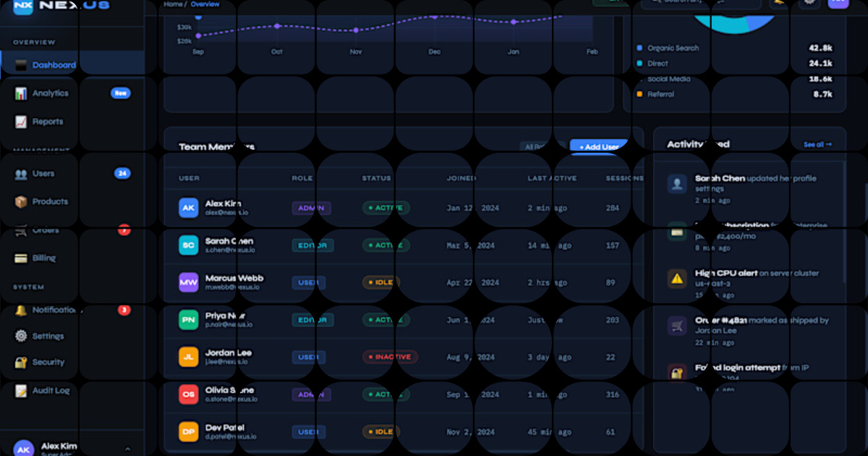
Task: Click the Products box icon
Action: click(x=21, y=202)
